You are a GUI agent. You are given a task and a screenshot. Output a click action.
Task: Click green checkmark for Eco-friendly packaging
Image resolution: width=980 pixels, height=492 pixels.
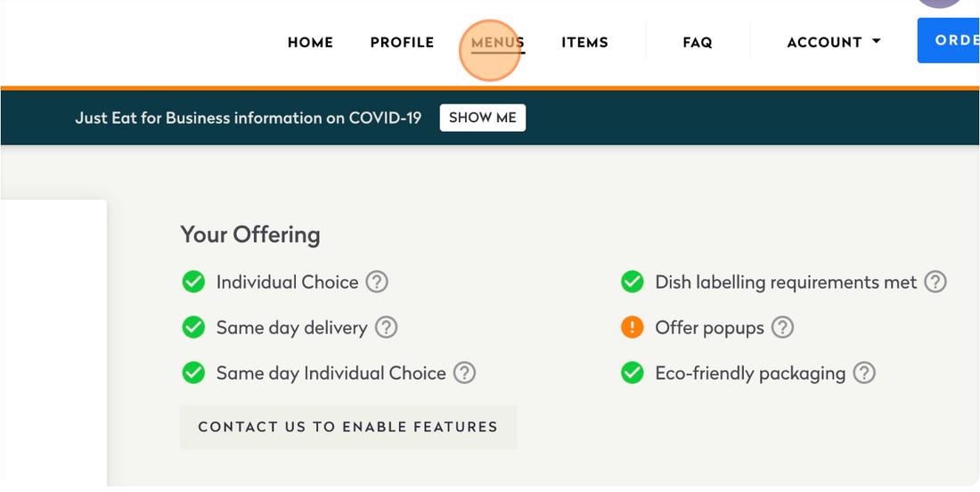[x=633, y=373]
